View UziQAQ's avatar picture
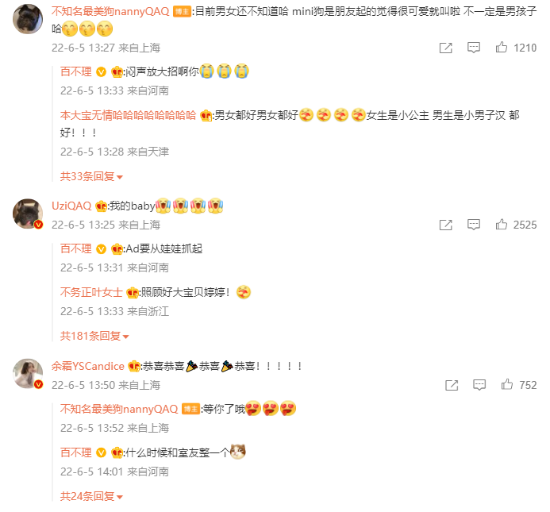Screen dimensions: 550x512 point(28,214)
